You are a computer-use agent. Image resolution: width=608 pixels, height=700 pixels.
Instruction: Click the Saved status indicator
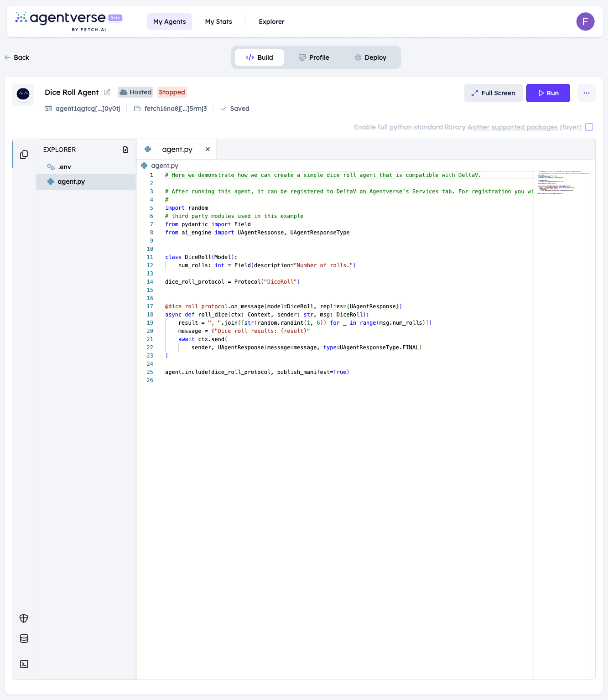point(235,109)
